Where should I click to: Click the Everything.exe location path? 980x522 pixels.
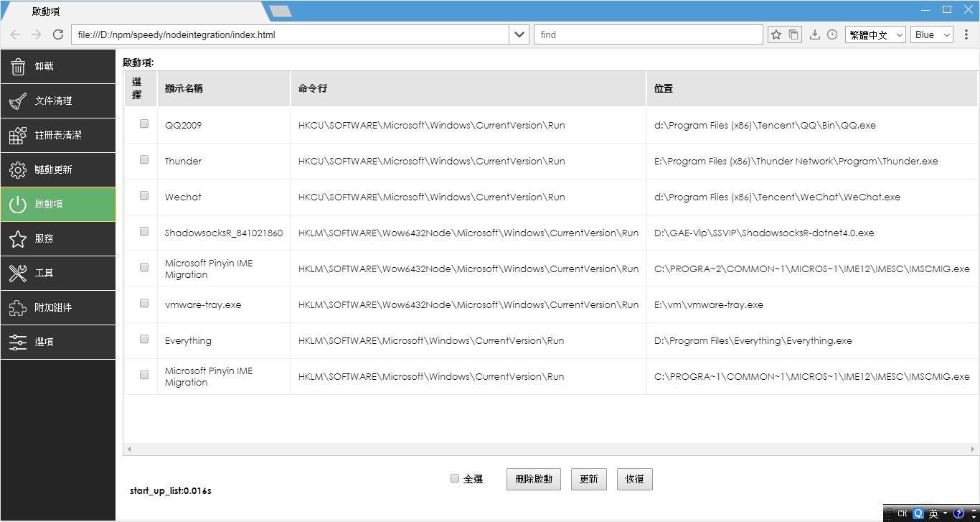pyautogui.click(x=753, y=340)
